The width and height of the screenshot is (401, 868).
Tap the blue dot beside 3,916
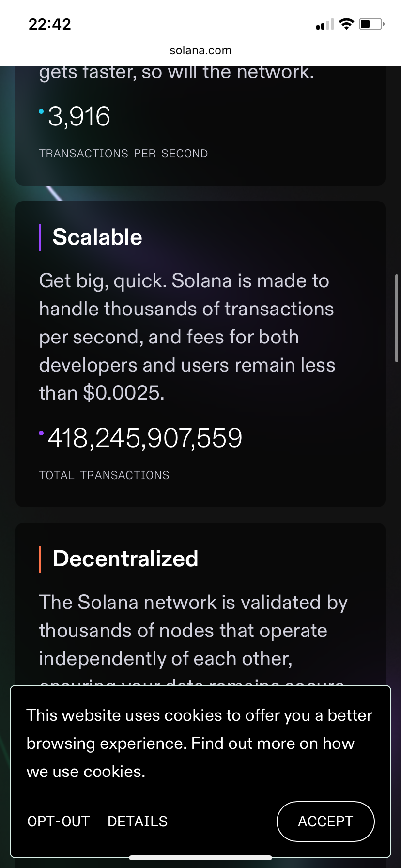pos(42,112)
